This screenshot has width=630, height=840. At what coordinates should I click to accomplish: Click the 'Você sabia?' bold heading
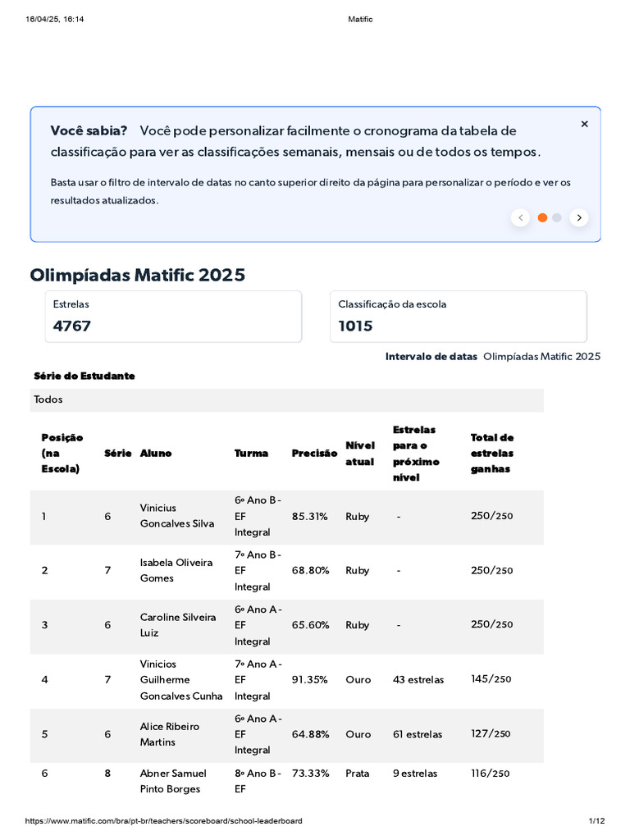[89, 130]
